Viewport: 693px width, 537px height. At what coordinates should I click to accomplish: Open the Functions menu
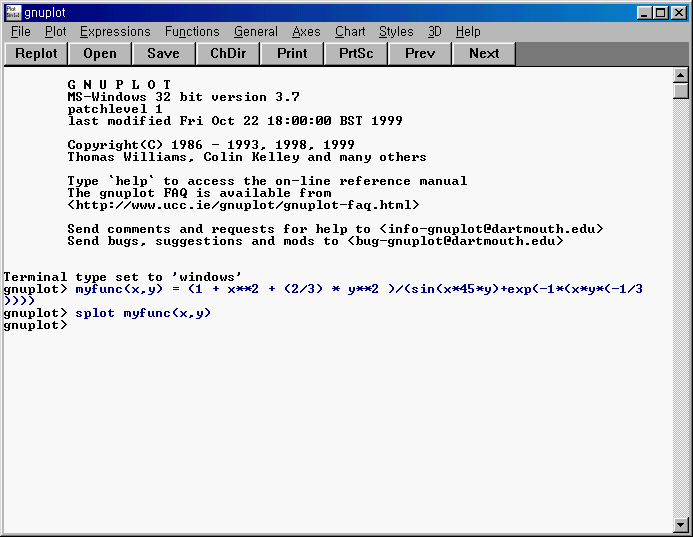[x=192, y=32]
